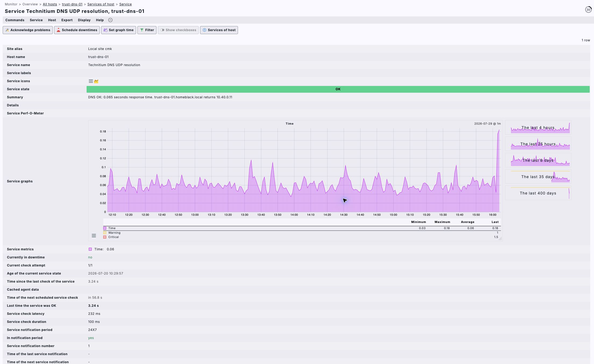Click the host name value trust-dns-01
This screenshot has height=364, width=594.
tap(98, 57)
